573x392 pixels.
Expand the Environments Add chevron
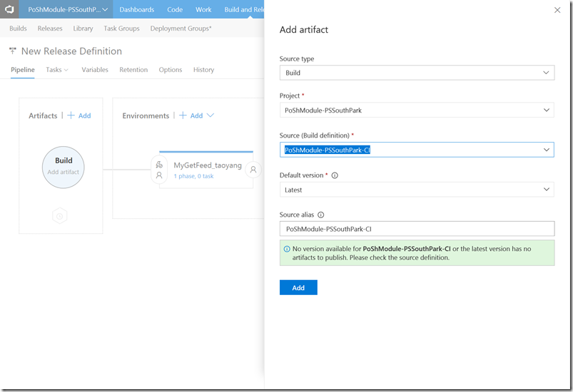210,115
